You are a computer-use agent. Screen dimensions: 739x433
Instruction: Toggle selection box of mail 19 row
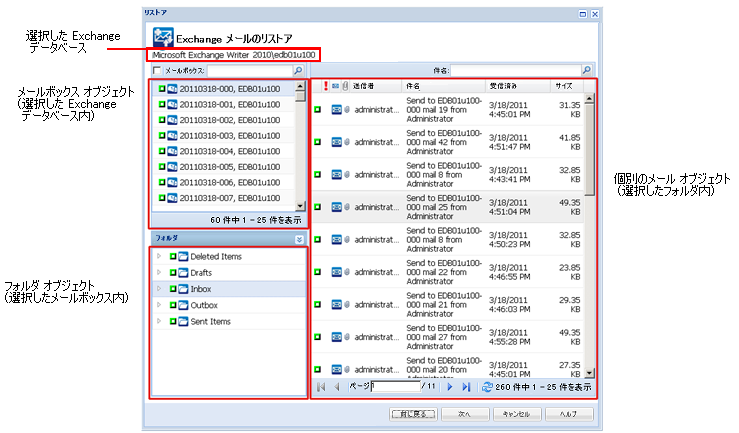tap(318, 110)
